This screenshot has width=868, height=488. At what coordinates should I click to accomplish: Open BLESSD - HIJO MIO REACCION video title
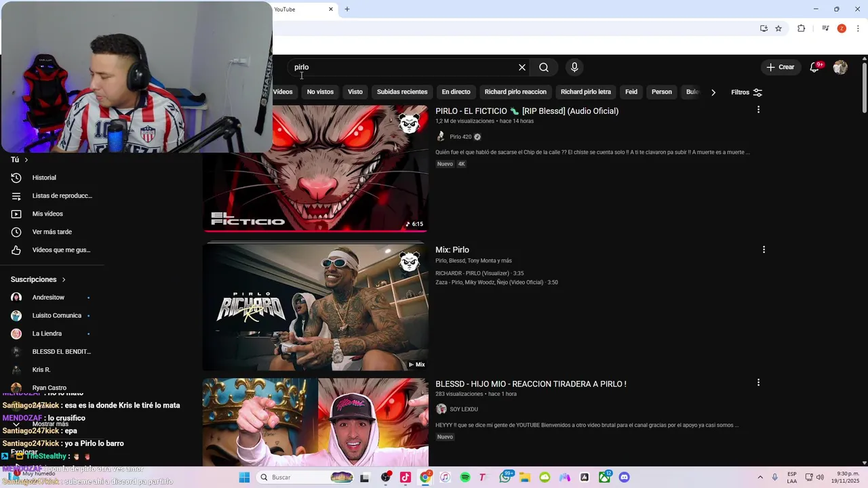tap(531, 384)
